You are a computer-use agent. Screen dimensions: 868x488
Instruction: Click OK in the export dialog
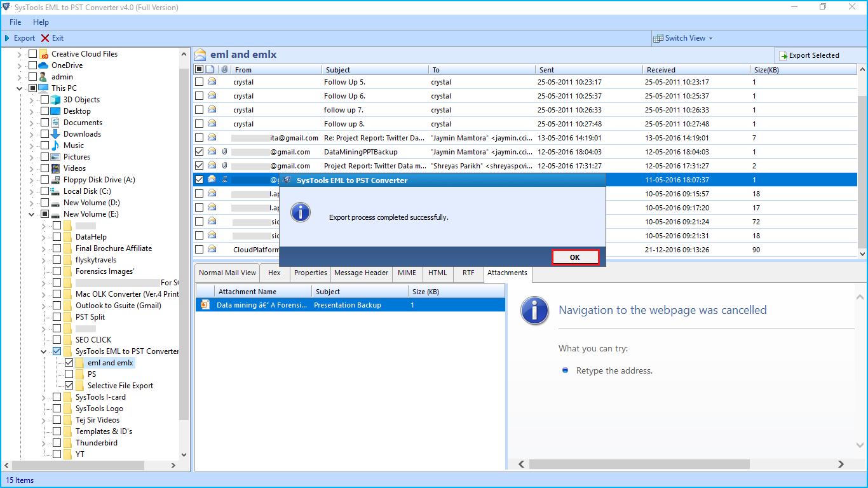click(575, 257)
